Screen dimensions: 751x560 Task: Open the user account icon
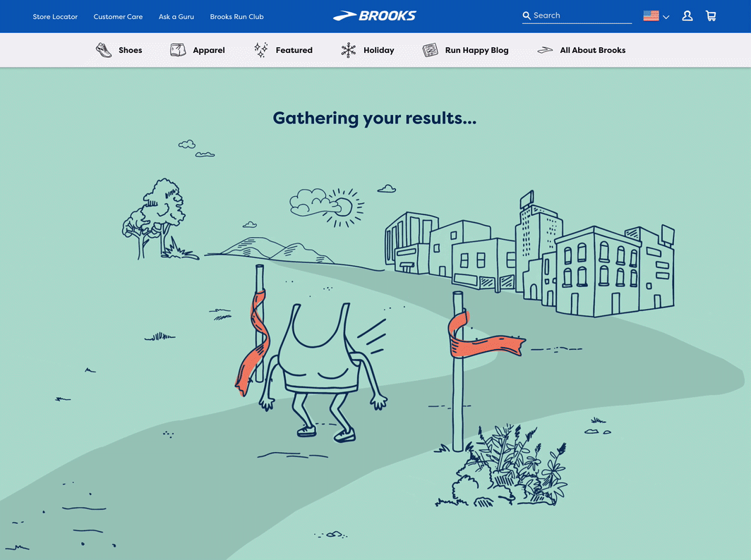(687, 16)
